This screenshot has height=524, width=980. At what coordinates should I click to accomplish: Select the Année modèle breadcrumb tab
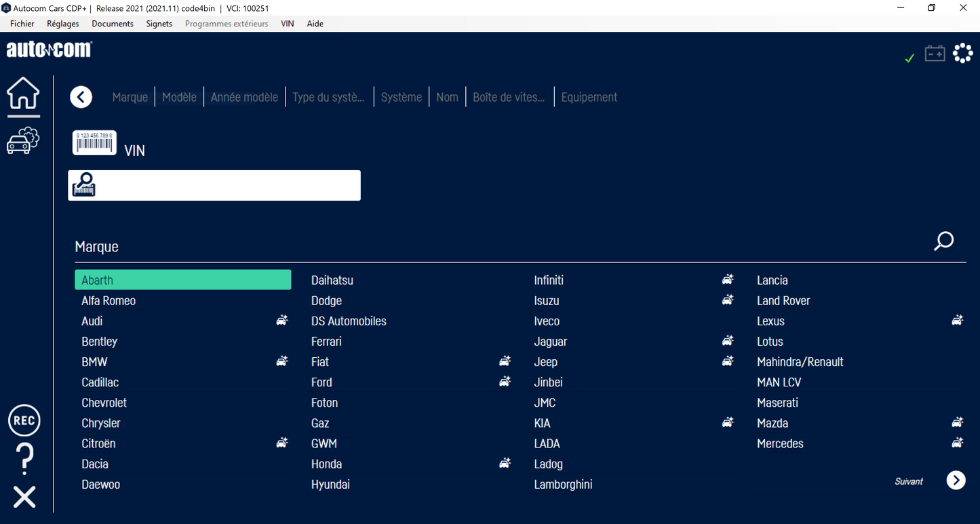(244, 98)
